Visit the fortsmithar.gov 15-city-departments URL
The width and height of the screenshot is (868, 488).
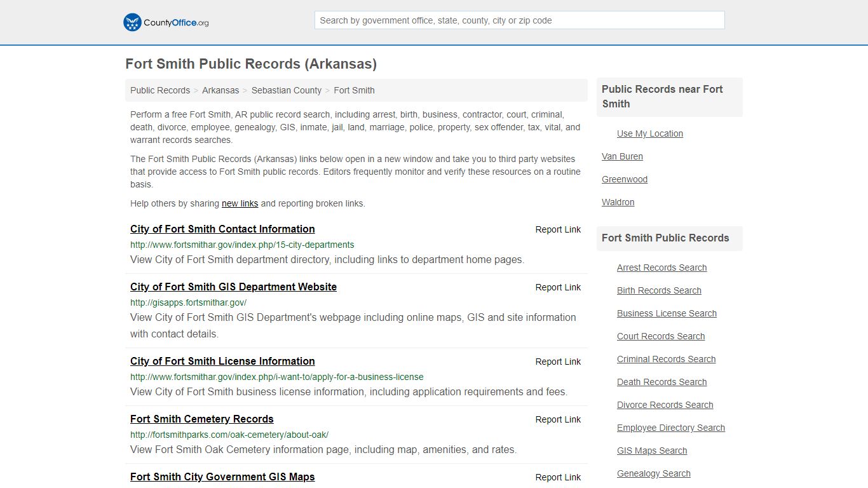click(242, 245)
